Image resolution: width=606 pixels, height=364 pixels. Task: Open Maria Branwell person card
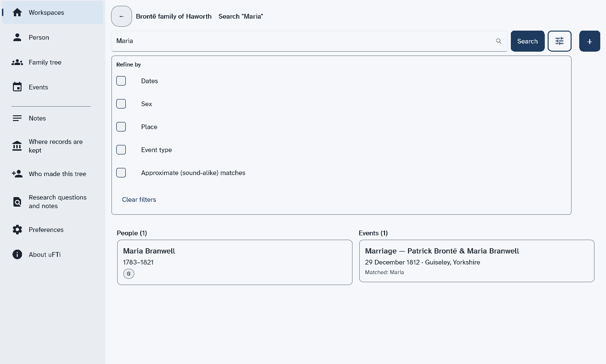click(x=235, y=262)
